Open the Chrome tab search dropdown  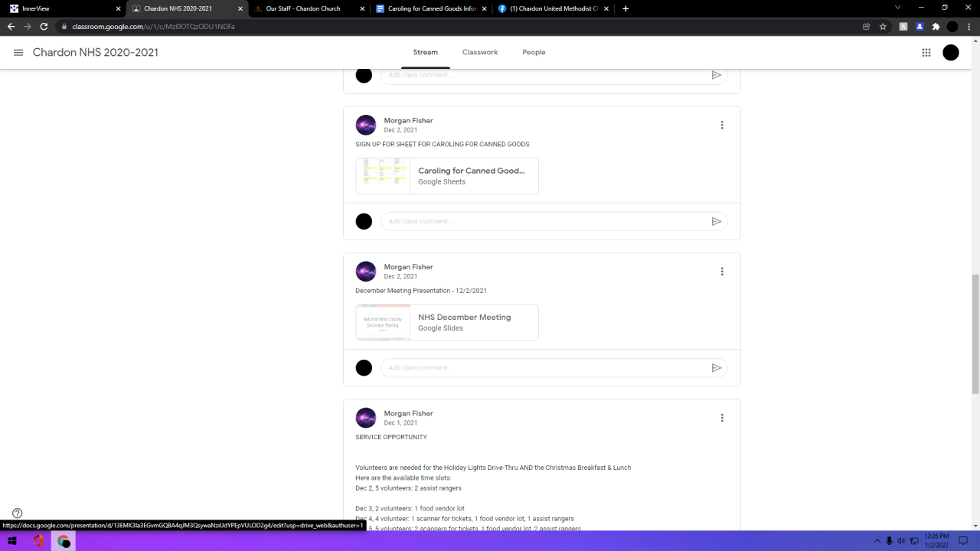tap(897, 8)
